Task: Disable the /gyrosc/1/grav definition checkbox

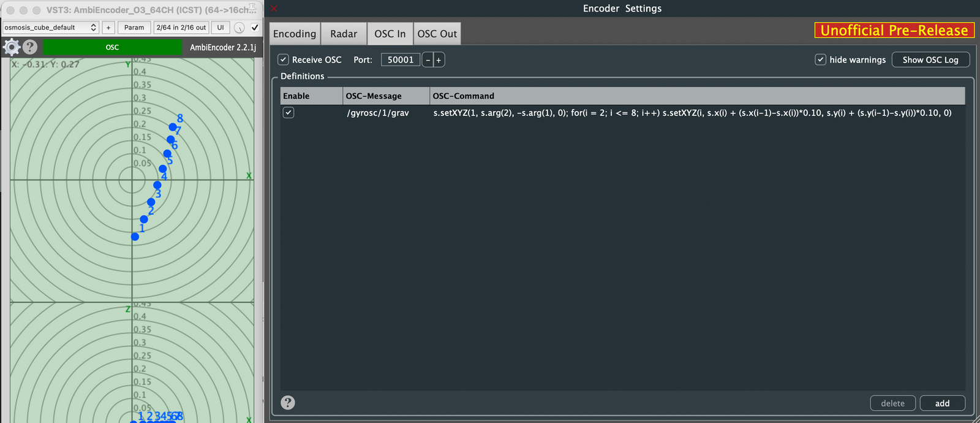Action: click(288, 113)
